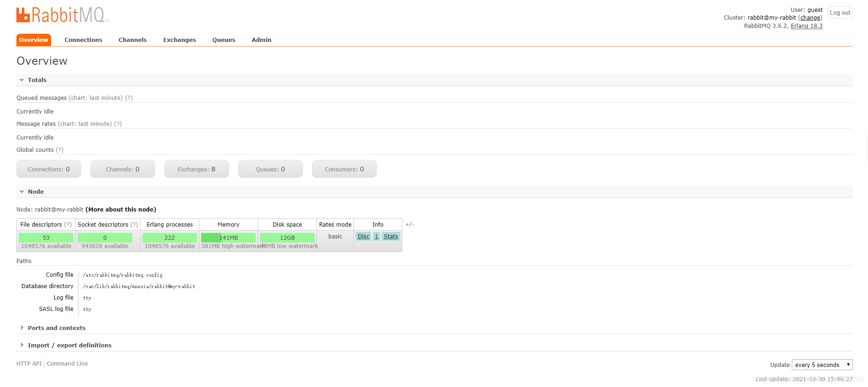Viewport: 868px width, 387px height.
Task: Open the Overview tab
Action: (x=34, y=40)
